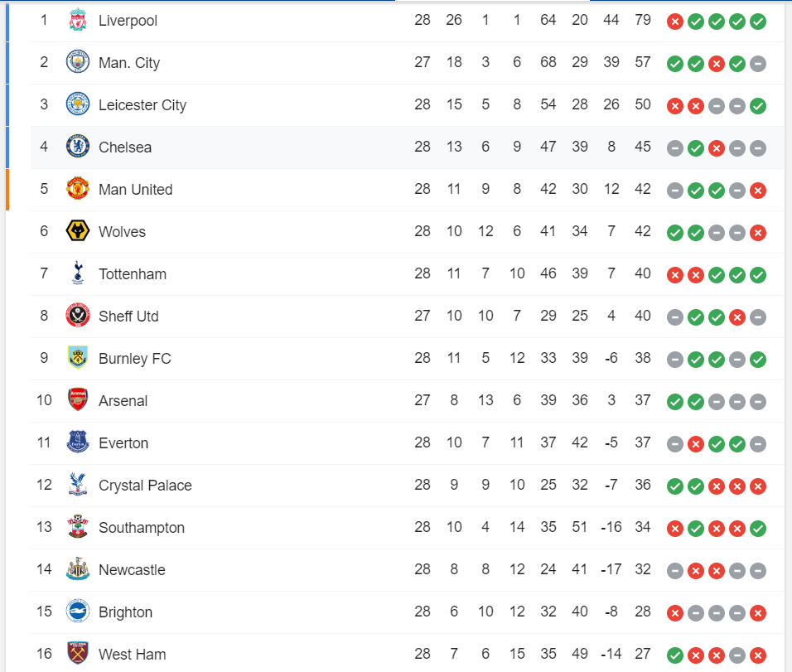
Task: Select the Everton table row
Action: (x=407, y=443)
